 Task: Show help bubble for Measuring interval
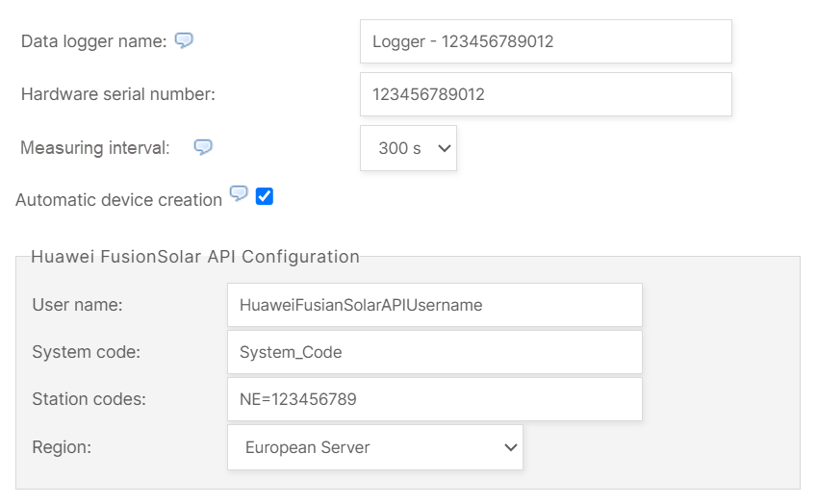(x=203, y=147)
